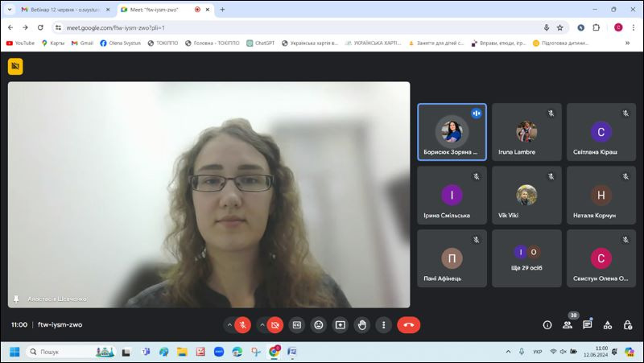
Task: Open the Olena Svystun Facebook bookmark
Action: click(120, 43)
